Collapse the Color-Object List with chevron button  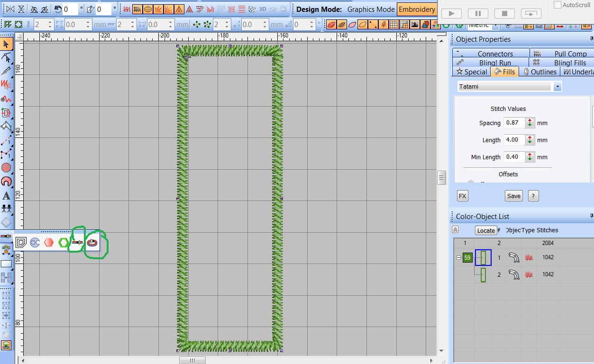point(455,230)
